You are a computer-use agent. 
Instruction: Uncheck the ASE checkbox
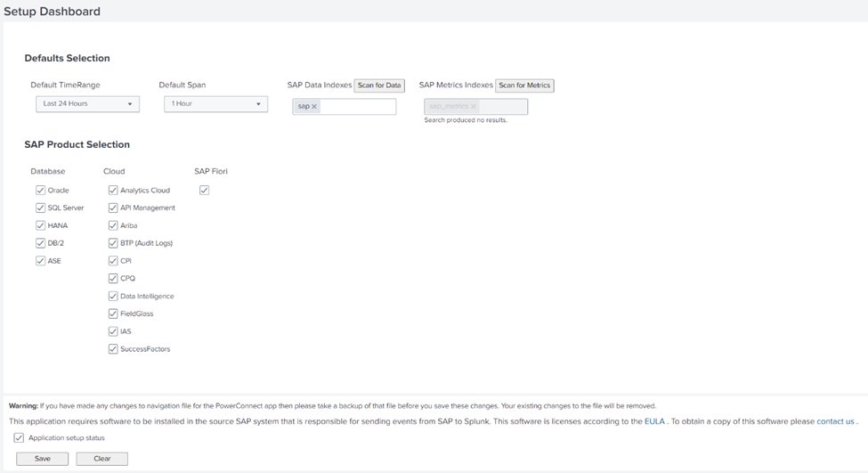click(41, 261)
